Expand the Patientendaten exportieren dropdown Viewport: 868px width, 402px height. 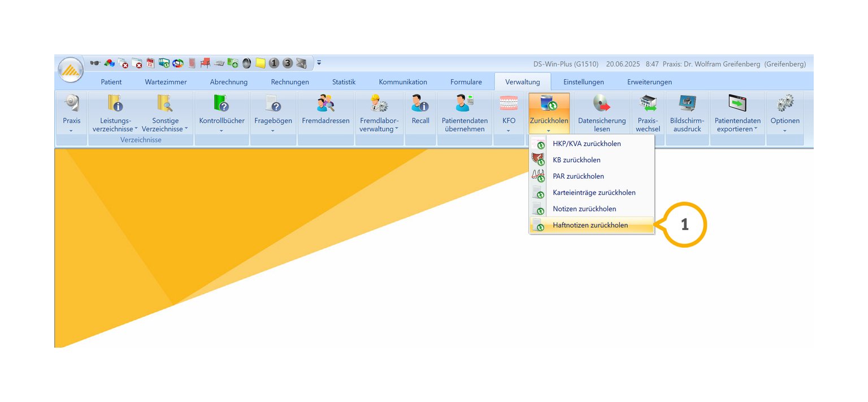tap(756, 129)
